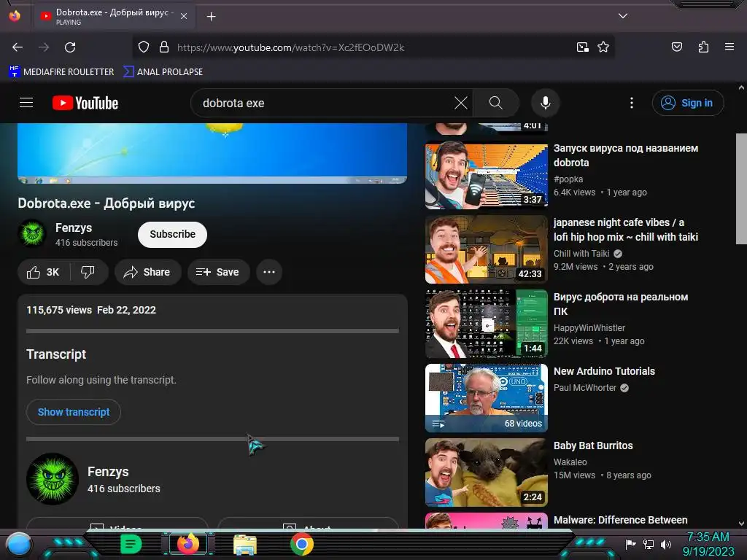The image size is (747, 560).
Task: Clear the search query with the X
Action: [461, 103]
